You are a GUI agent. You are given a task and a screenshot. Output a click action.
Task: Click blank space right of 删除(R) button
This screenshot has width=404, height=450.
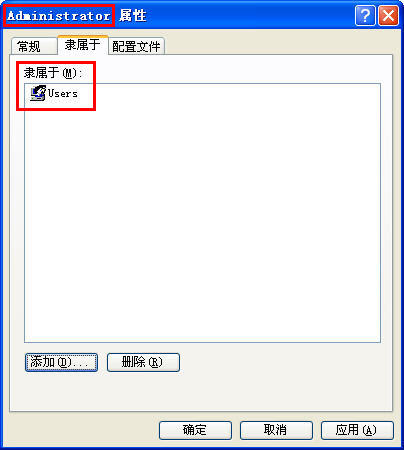coord(283,362)
